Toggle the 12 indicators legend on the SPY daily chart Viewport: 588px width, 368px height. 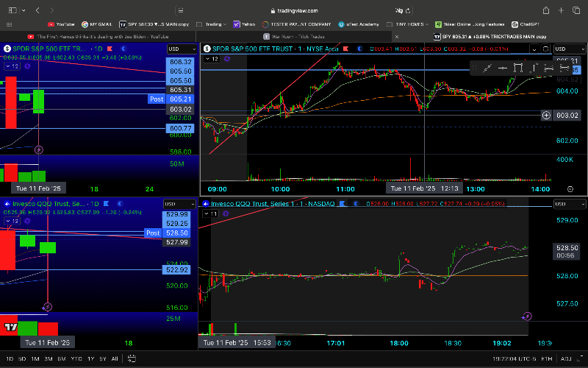pos(12,66)
